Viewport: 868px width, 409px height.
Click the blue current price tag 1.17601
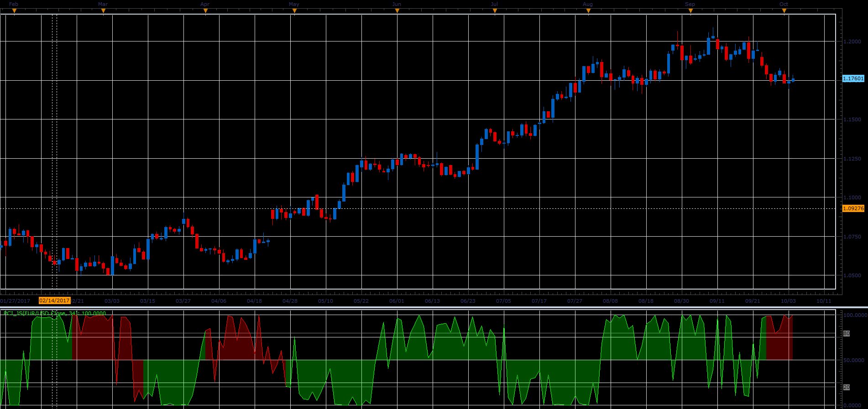tap(853, 78)
